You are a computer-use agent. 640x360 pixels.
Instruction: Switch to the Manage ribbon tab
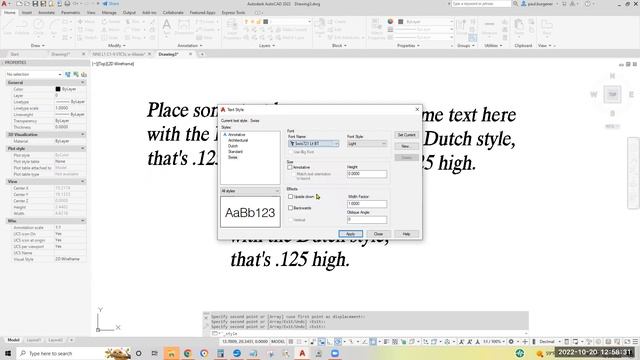coord(109,13)
